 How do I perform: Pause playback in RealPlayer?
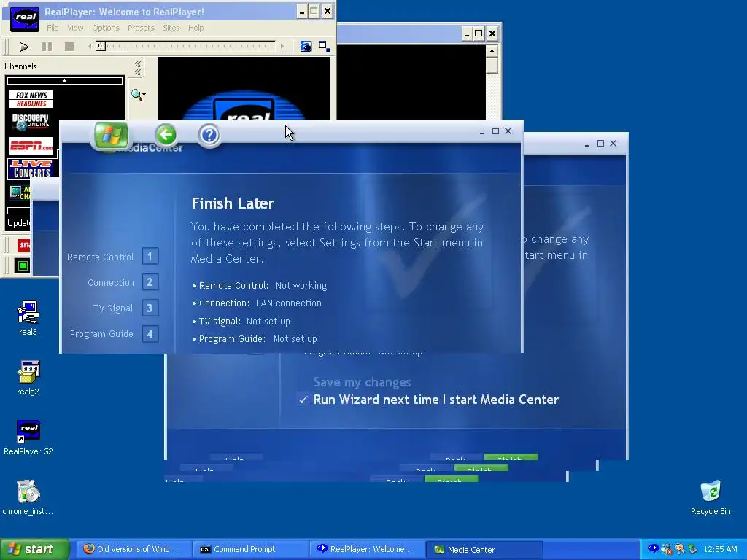[47, 47]
